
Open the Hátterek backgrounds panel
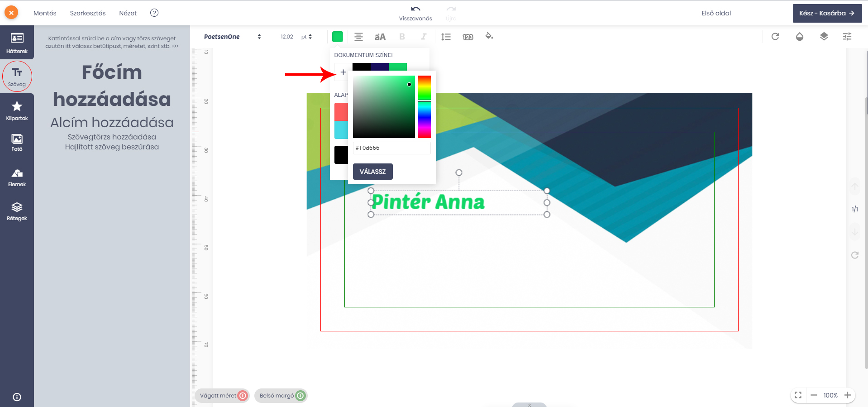point(17,43)
